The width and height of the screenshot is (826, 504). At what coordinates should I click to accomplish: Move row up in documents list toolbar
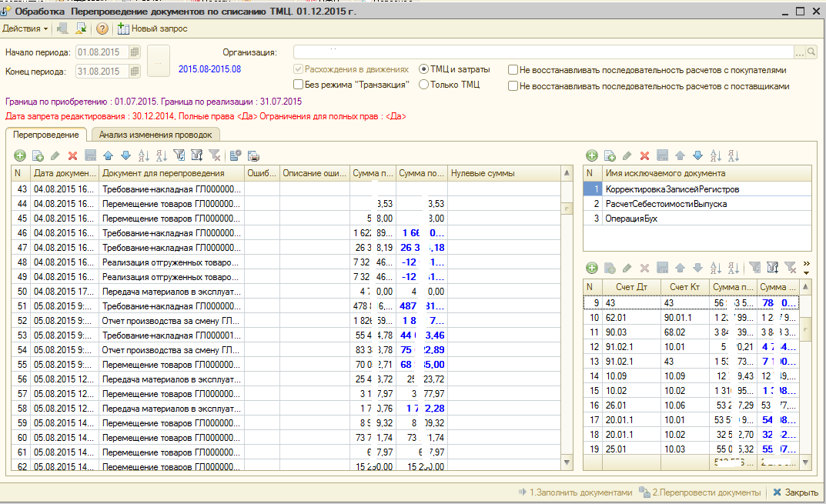point(108,155)
